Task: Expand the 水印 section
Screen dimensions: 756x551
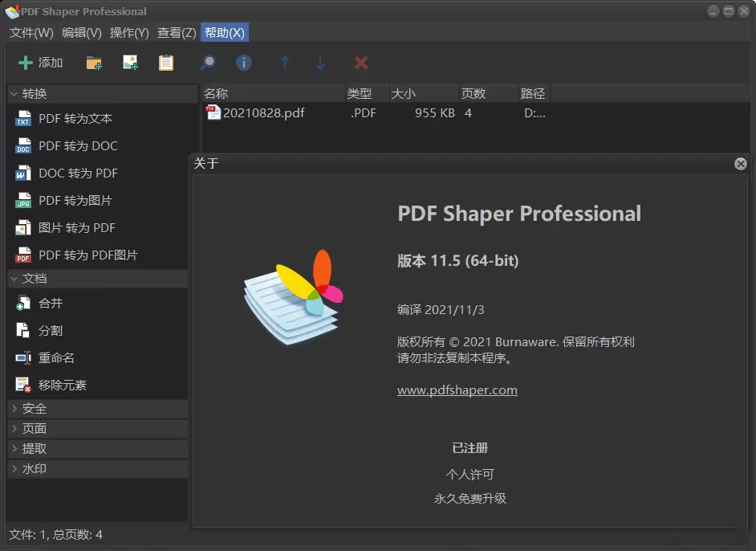Action: (98, 468)
